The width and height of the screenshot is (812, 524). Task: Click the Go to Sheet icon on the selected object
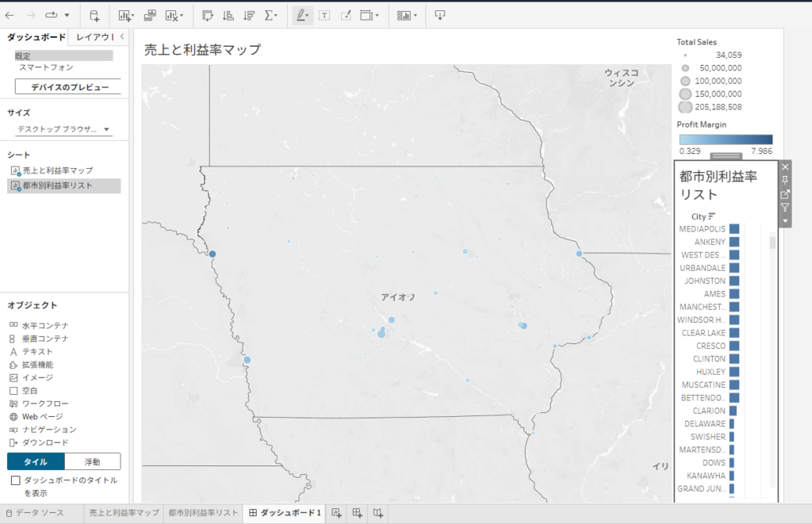[x=785, y=194]
